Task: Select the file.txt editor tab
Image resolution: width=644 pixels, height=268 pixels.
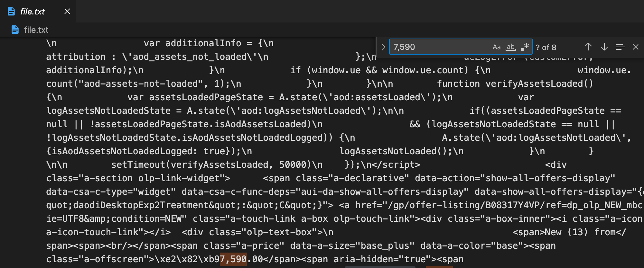Action: tap(38, 11)
